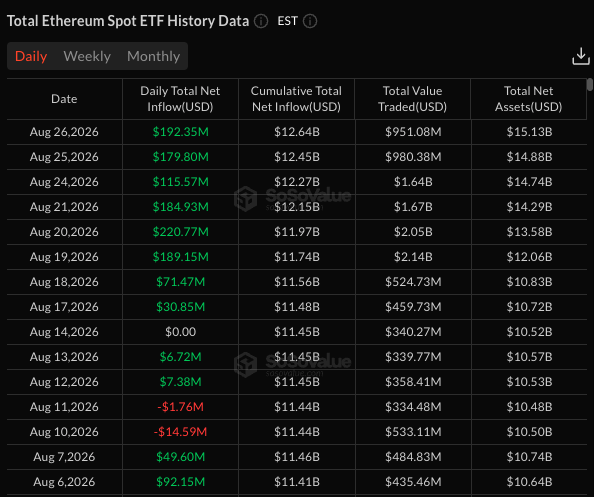Select the $71.47M inflow value
594x497 pixels.
180,282
